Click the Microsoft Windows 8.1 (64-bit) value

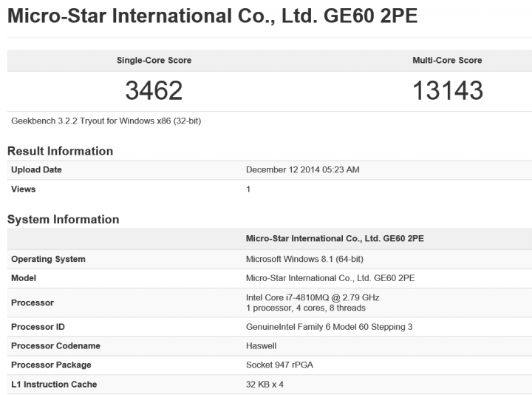[x=304, y=259]
